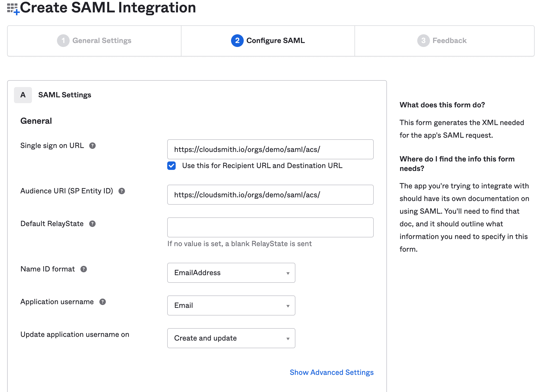537x392 pixels.
Task: Select Configure SAML step label
Action: [275, 41]
